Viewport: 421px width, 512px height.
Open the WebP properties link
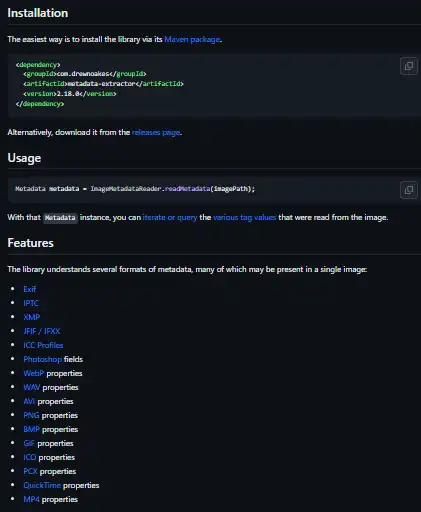click(34, 373)
